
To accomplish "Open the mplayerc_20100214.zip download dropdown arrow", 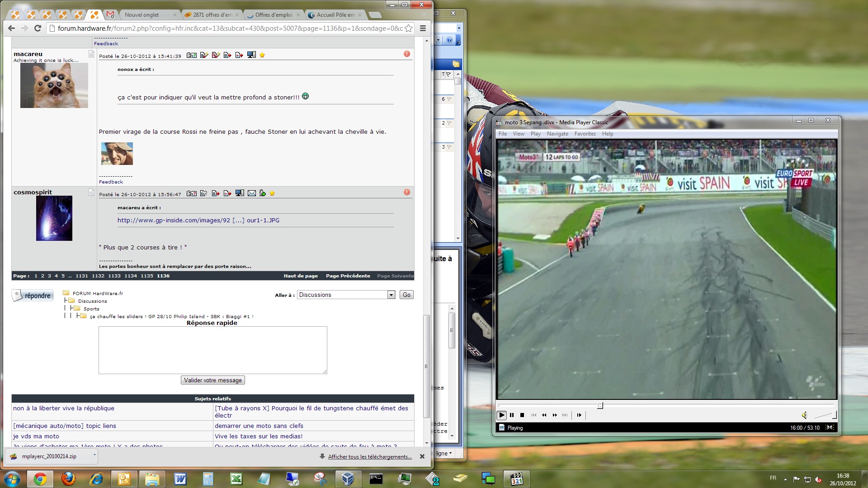I will click(x=94, y=455).
